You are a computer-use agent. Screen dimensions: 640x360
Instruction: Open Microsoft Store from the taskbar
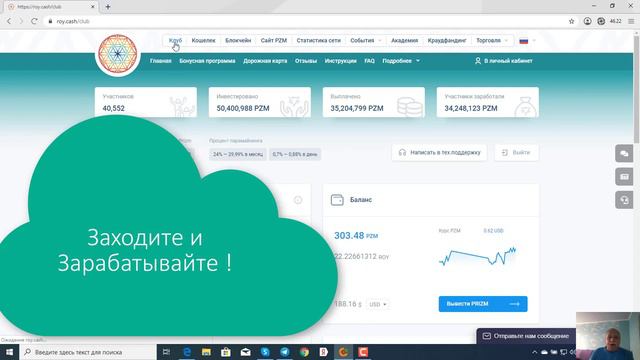226,352
